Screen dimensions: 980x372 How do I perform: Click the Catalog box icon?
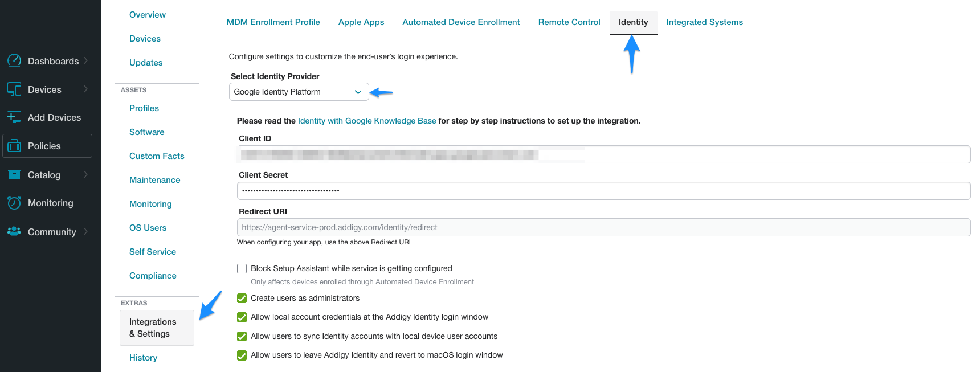coord(14,175)
